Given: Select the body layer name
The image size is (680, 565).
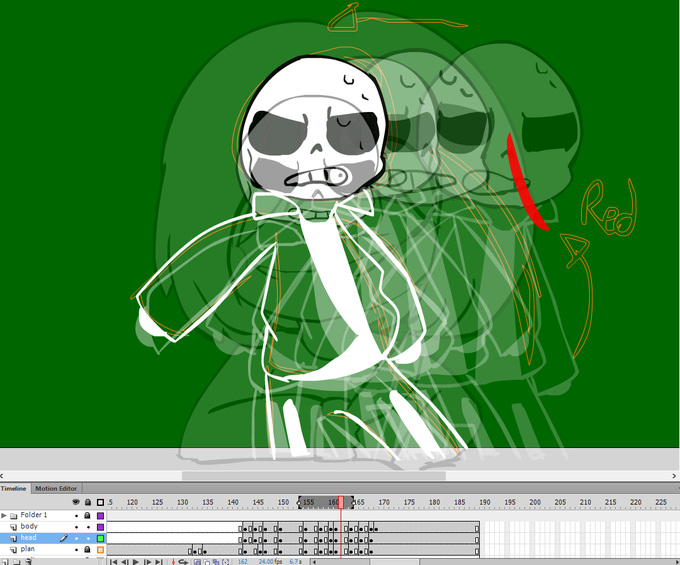Looking at the screenshot, I should click(29, 526).
